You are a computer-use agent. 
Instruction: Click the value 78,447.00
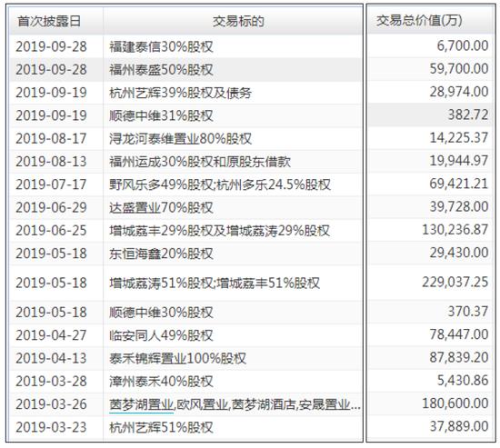(x=459, y=334)
